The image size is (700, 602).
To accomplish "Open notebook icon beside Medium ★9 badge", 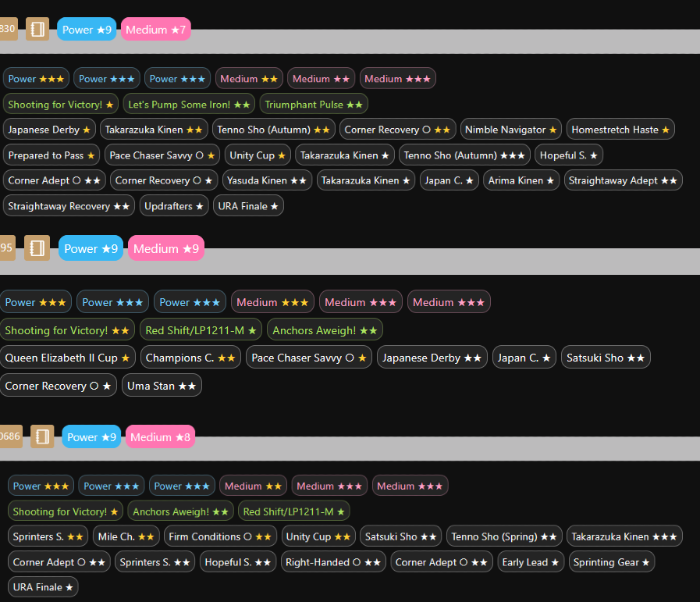I will click(37, 248).
